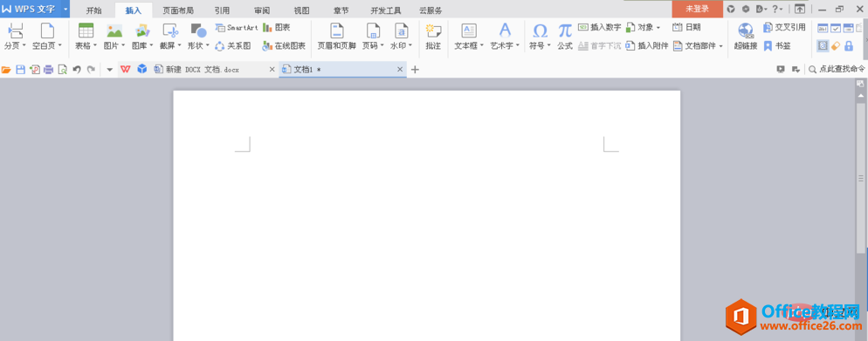The image size is (868, 341).
Task: Click the open folder icon
Action: [x=7, y=70]
